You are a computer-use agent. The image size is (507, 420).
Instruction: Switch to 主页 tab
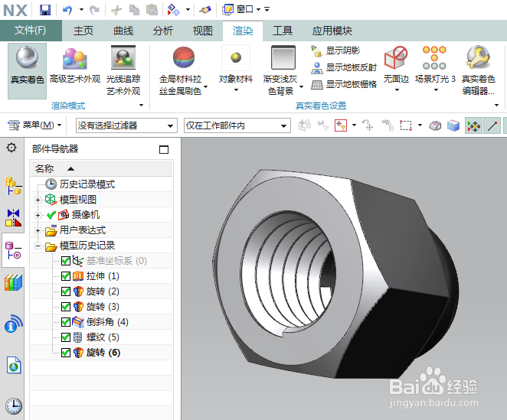pyautogui.click(x=83, y=31)
